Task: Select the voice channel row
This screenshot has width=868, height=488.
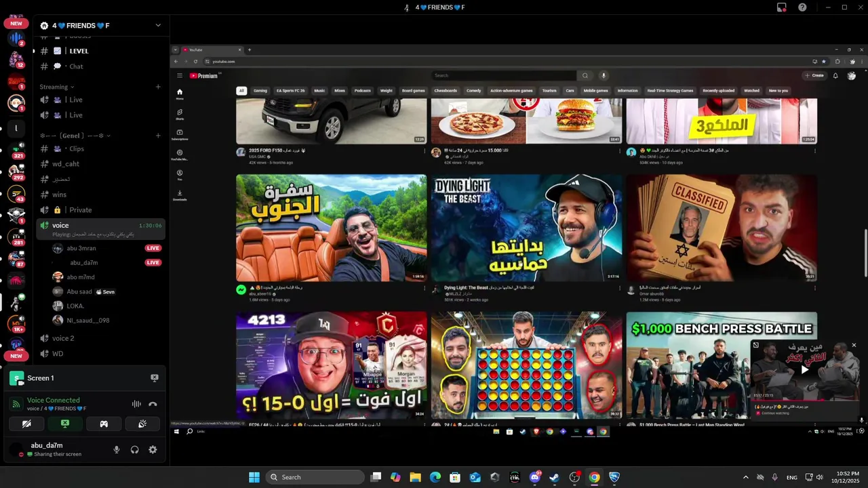Action: 101,229
